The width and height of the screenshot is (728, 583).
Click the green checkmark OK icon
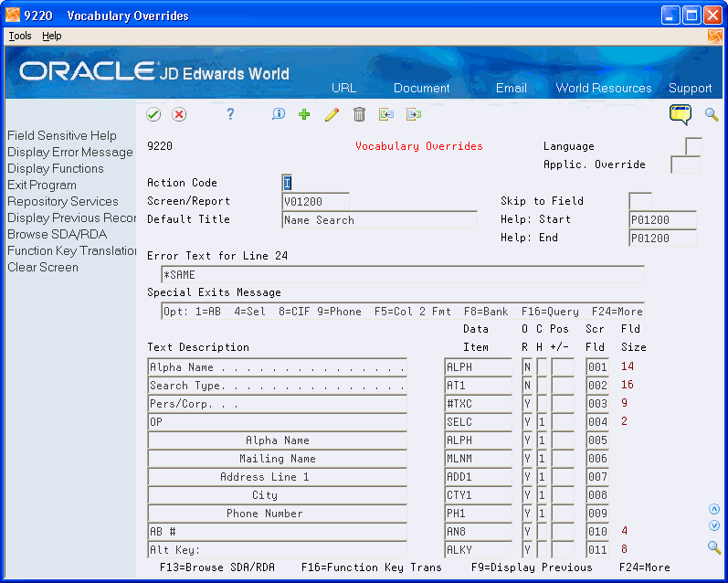click(153, 114)
